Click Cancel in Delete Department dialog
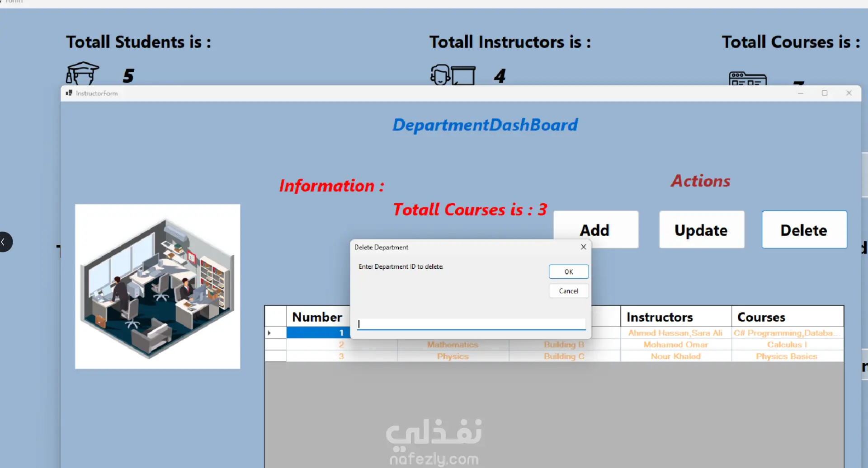868x468 pixels. pos(569,291)
